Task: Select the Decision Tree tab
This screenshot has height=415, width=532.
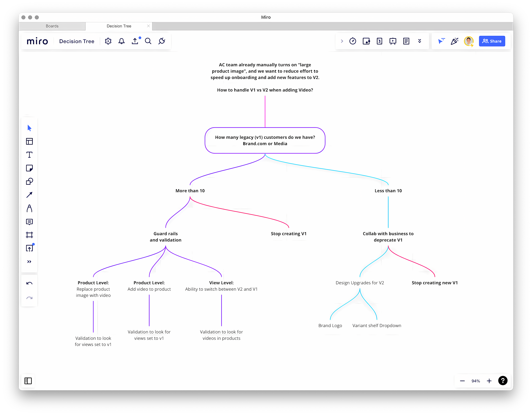Action: (119, 26)
